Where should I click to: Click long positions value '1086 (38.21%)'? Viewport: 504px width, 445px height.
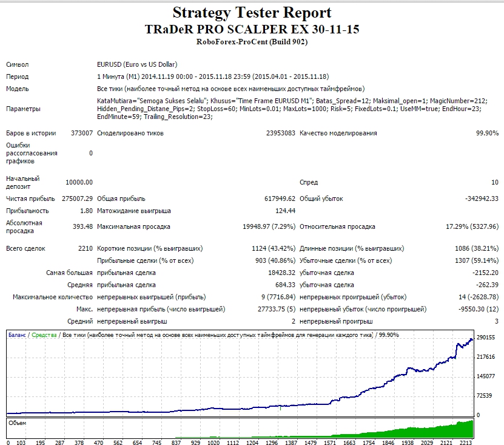click(x=477, y=249)
